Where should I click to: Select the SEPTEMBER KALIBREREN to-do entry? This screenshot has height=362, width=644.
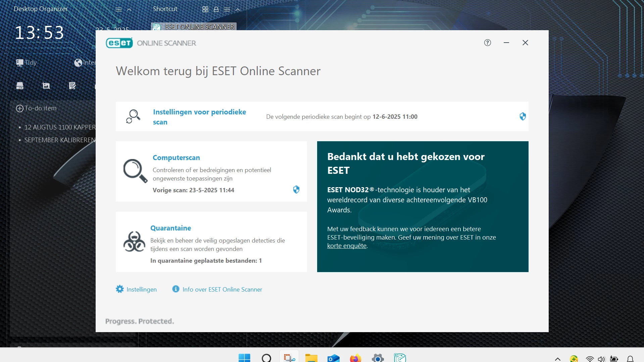60,140
